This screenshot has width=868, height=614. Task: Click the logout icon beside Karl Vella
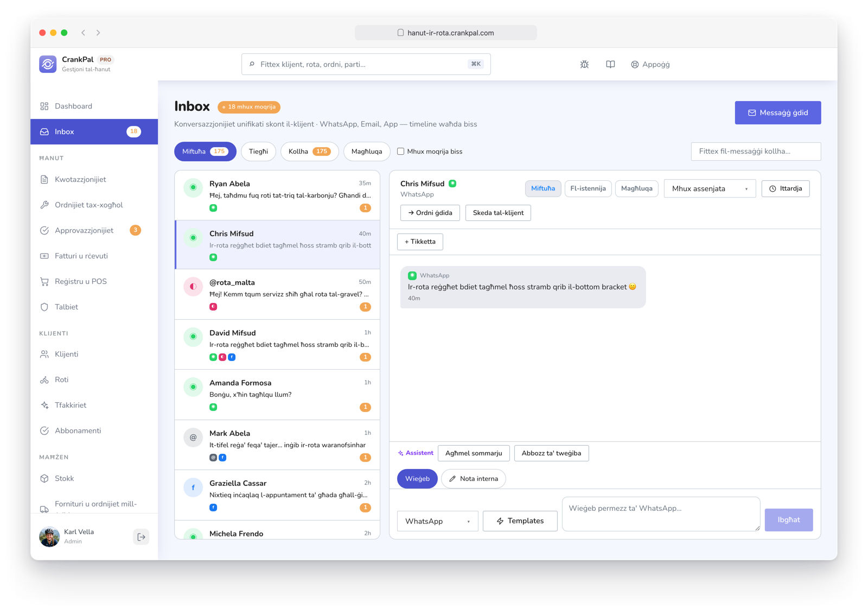pos(141,537)
